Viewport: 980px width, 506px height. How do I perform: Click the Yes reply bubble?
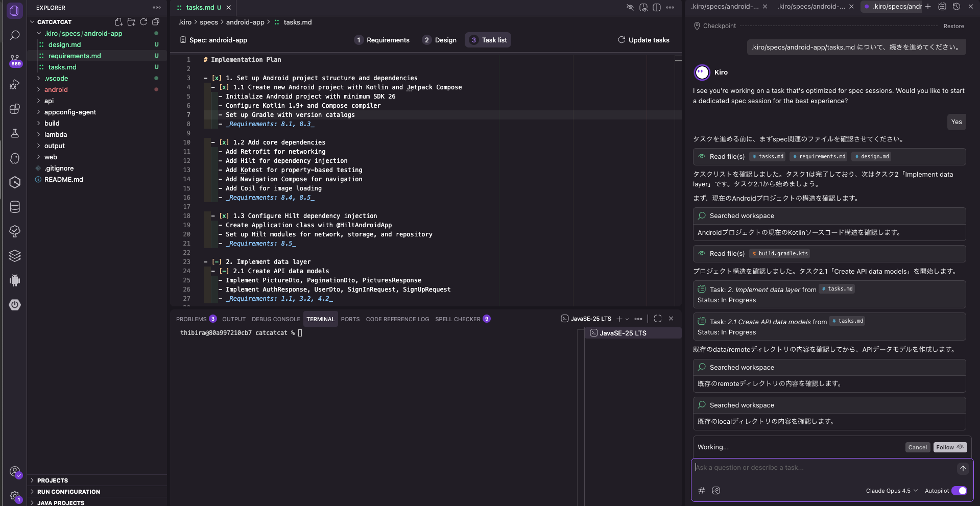(957, 122)
